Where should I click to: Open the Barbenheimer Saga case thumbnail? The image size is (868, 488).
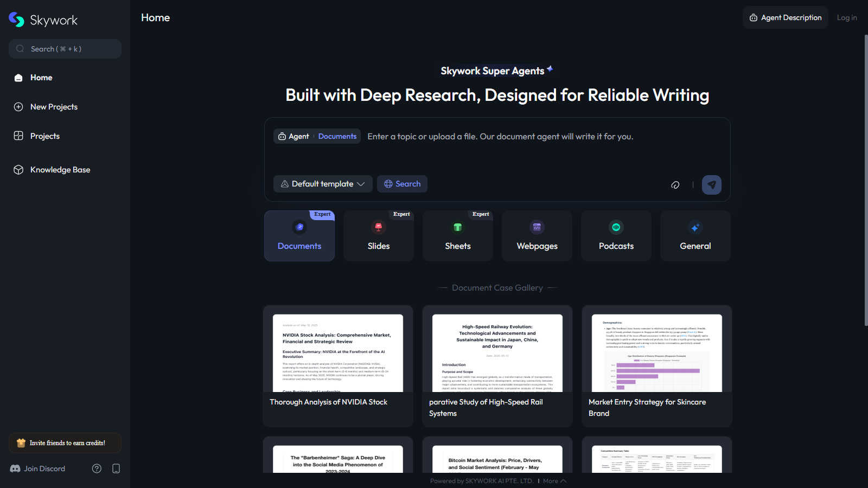point(338,459)
